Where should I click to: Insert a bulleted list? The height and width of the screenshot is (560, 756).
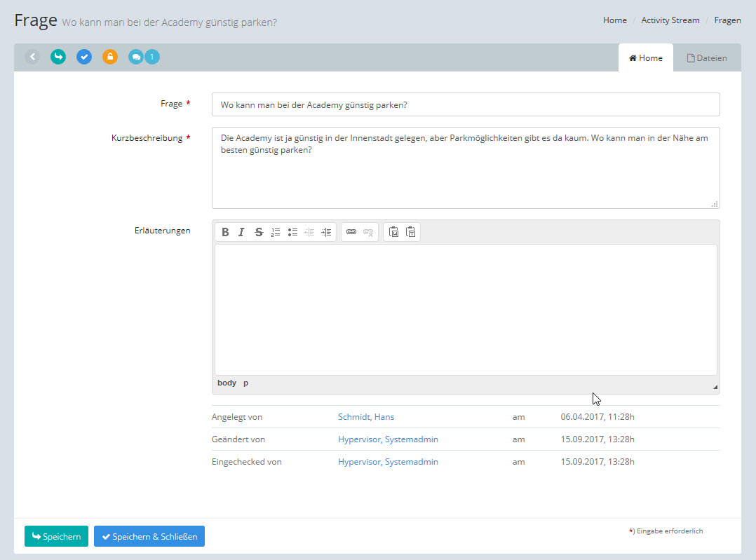292,232
